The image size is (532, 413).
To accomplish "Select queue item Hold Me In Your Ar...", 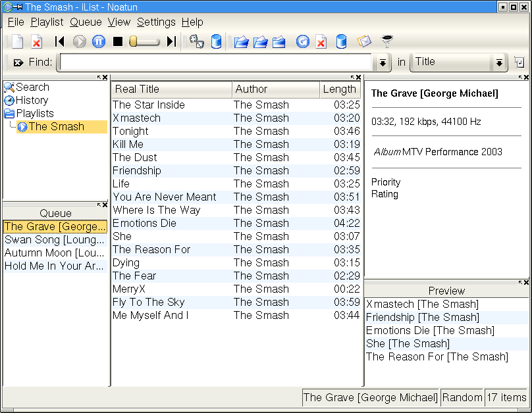I will 55,266.
